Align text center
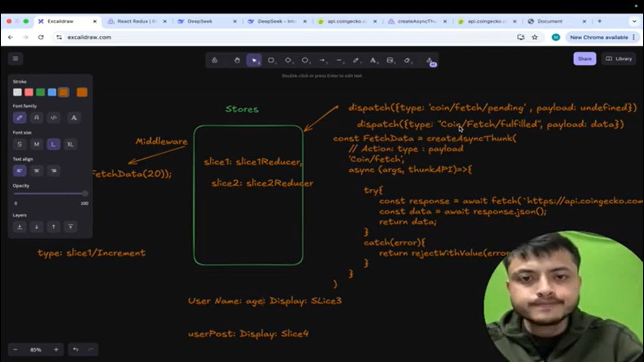Screen dimensions: 644x362 (x=36, y=171)
